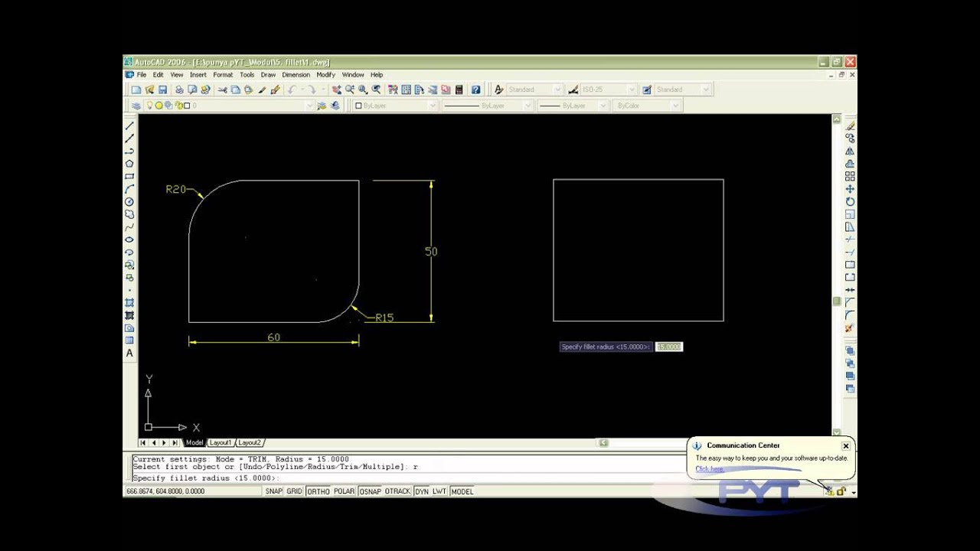The image size is (980, 551).
Task: Toggle LWT lineweight display
Action: click(x=439, y=491)
